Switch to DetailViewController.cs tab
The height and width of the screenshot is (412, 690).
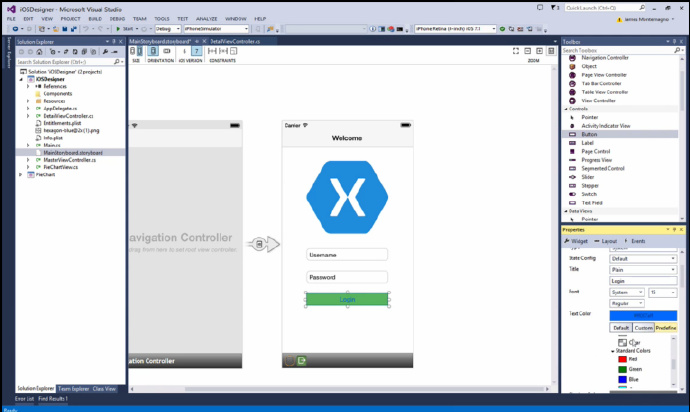pyautogui.click(x=235, y=41)
